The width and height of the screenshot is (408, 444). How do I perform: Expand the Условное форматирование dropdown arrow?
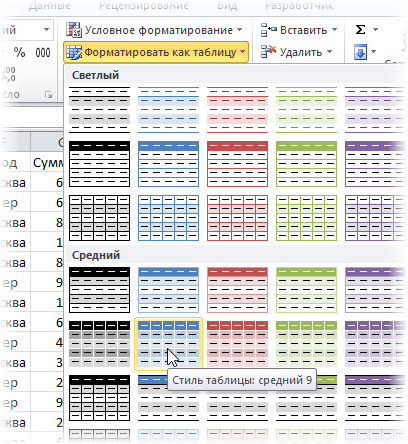point(240,30)
